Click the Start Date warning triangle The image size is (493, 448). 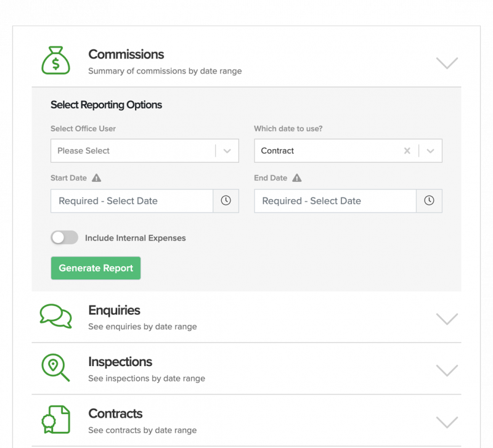(96, 178)
